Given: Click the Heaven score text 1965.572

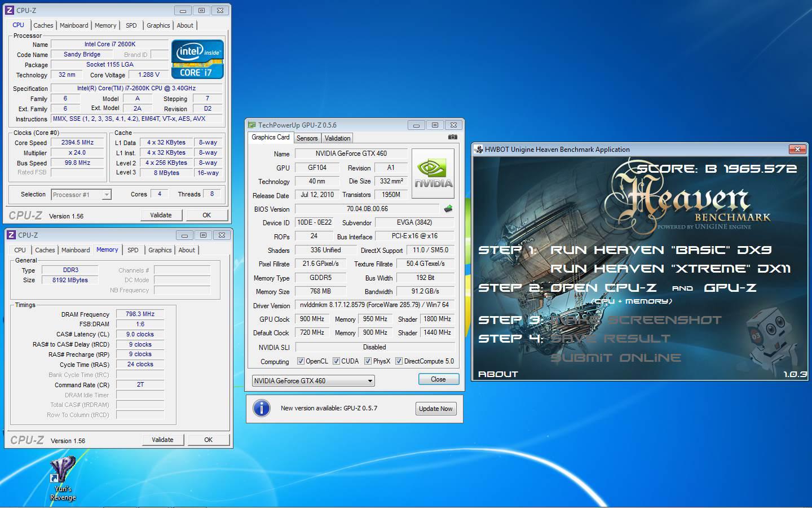Looking at the screenshot, I should 760,168.
